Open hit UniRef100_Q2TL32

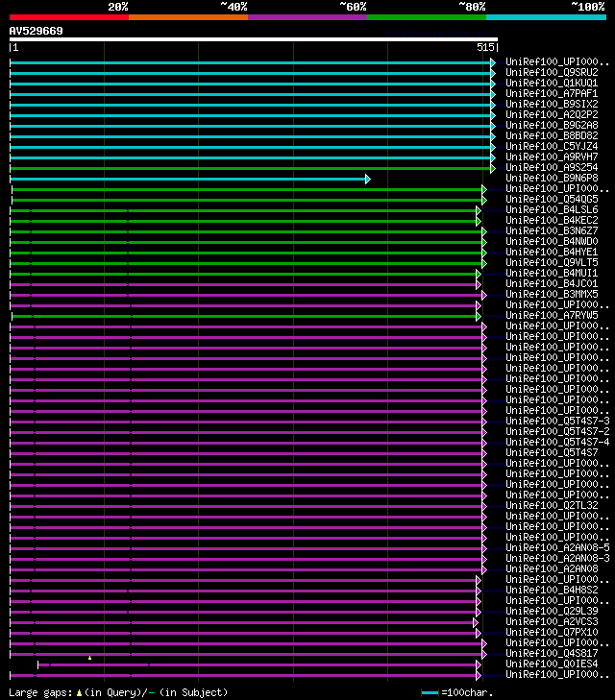[x=552, y=506]
